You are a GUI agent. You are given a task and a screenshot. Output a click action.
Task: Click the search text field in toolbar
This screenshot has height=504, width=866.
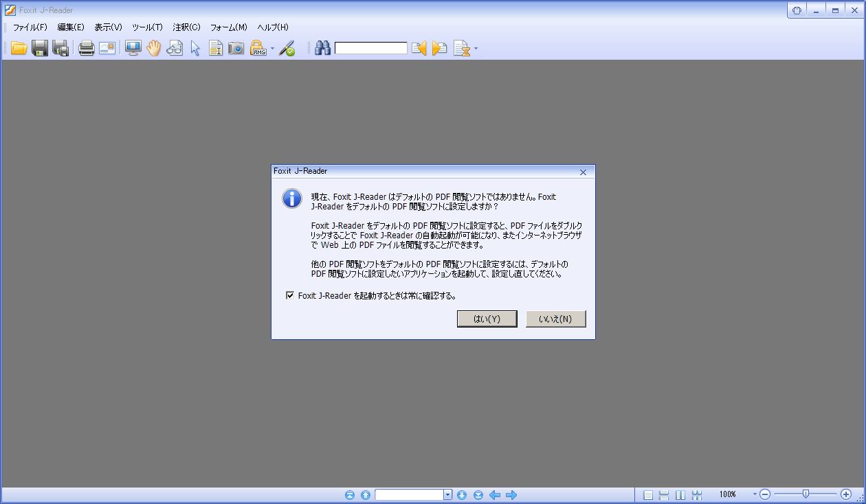[x=371, y=48]
